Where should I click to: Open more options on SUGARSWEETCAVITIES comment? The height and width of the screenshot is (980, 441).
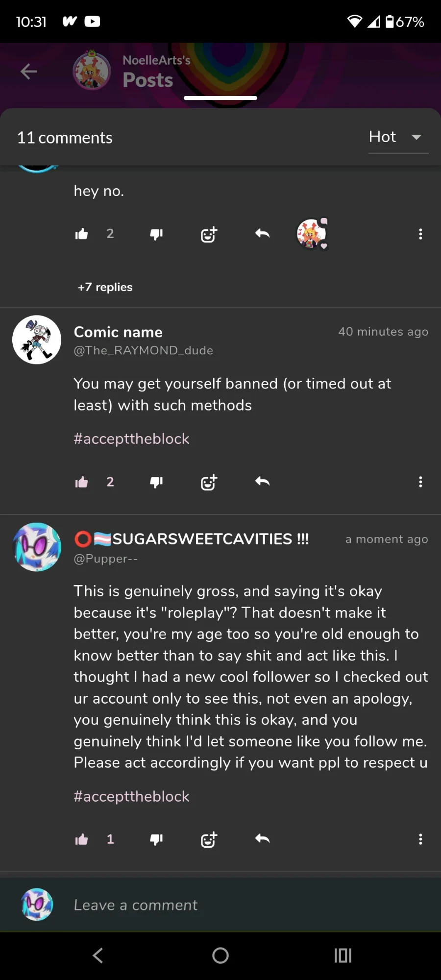[x=420, y=839]
